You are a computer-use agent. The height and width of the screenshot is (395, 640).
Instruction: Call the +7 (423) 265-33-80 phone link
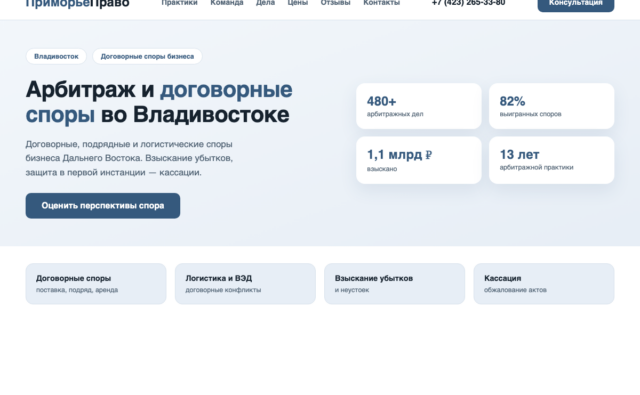468,3
